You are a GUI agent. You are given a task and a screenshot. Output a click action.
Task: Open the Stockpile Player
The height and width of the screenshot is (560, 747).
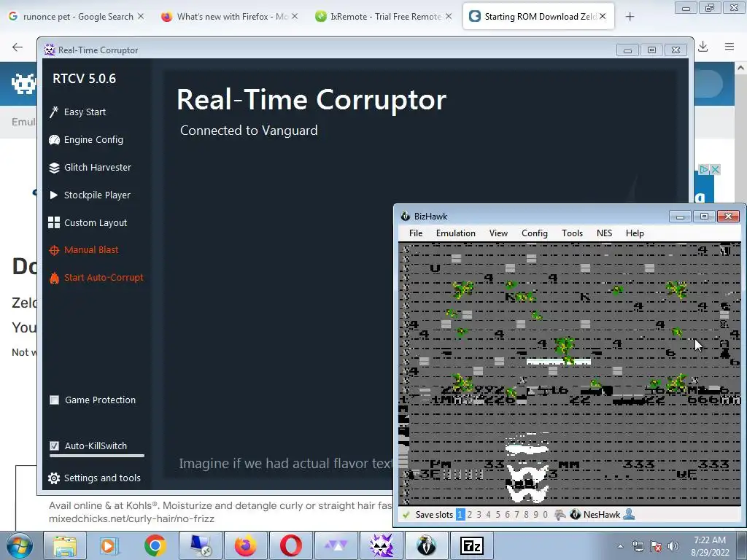[90, 195]
